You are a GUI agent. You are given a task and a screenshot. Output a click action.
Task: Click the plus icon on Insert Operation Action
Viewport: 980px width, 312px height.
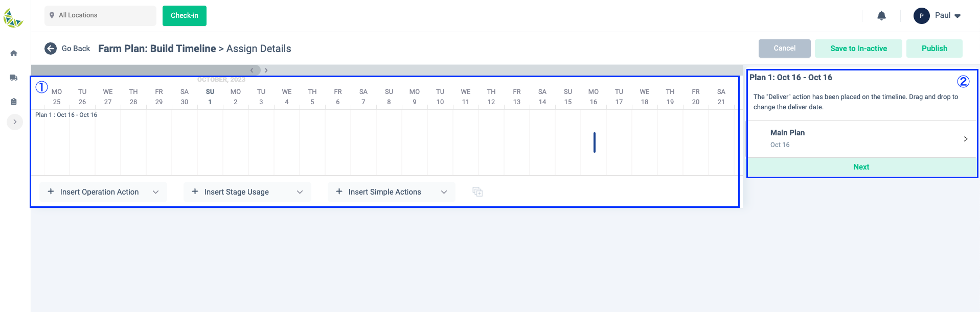click(x=51, y=191)
